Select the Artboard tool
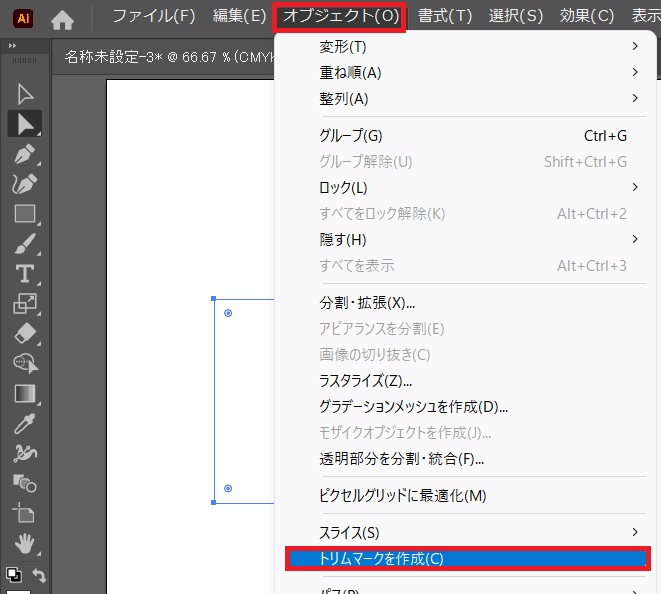This screenshot has width=661, height=594. tap(25, 514)
